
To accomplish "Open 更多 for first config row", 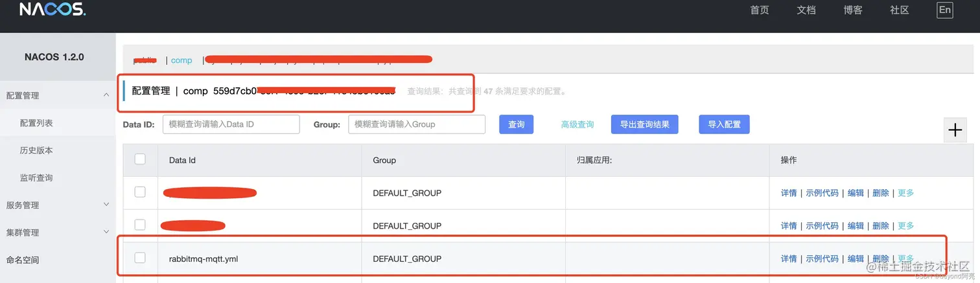I will coord(905,193).
